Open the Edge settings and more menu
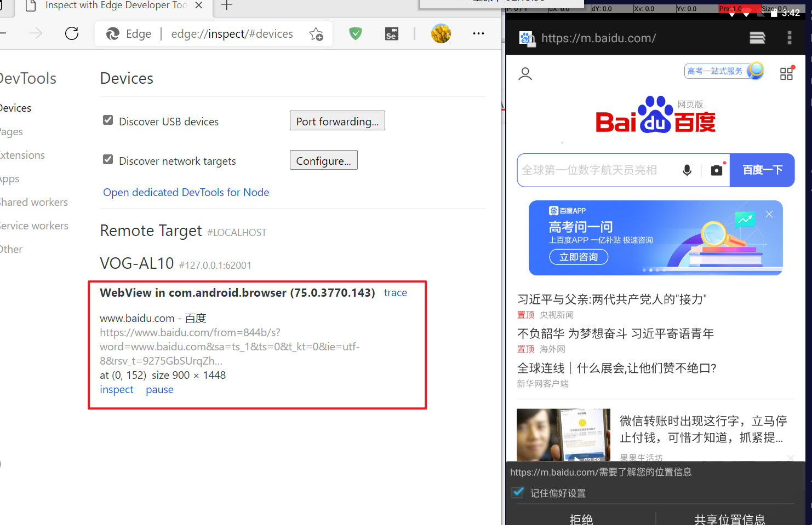This screenshot has height=525, width=812. (478, 33)
